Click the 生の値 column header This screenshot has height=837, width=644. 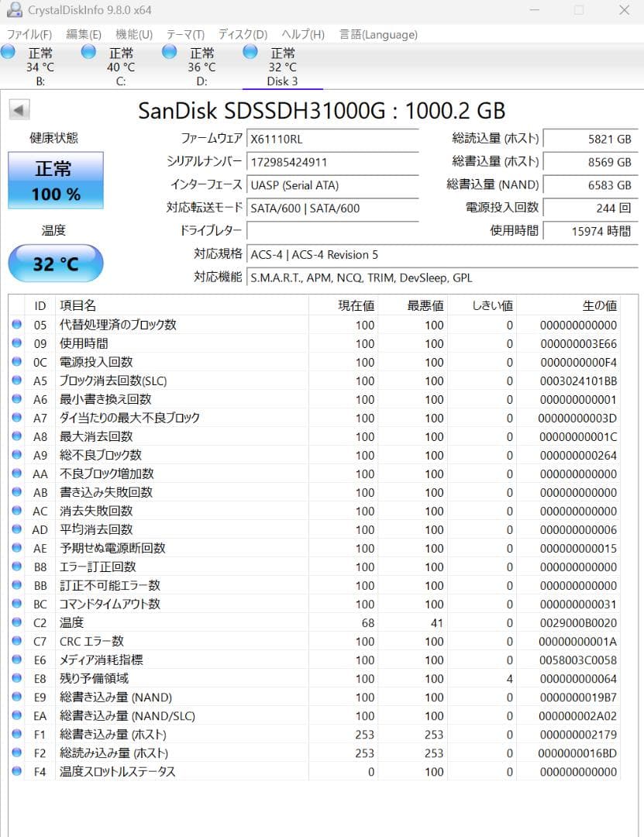pos(569,306)
